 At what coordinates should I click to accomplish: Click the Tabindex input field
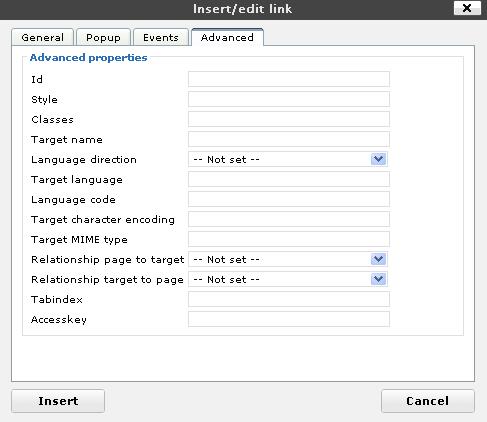pos(289,299)
